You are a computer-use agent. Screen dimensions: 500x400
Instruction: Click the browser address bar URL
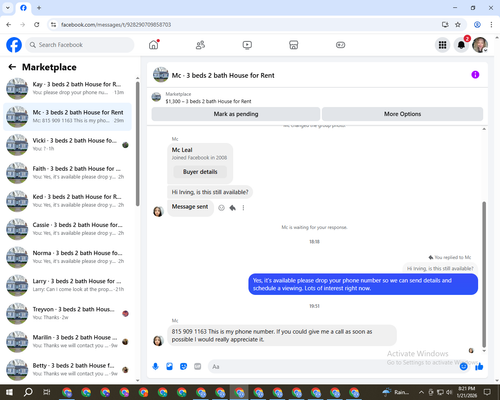pos(116,25)
